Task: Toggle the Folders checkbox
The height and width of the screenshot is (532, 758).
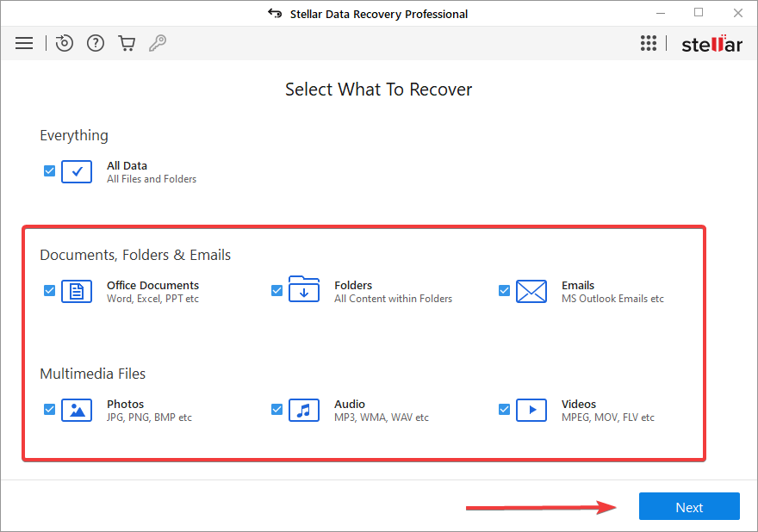Action: click(276, 290)
